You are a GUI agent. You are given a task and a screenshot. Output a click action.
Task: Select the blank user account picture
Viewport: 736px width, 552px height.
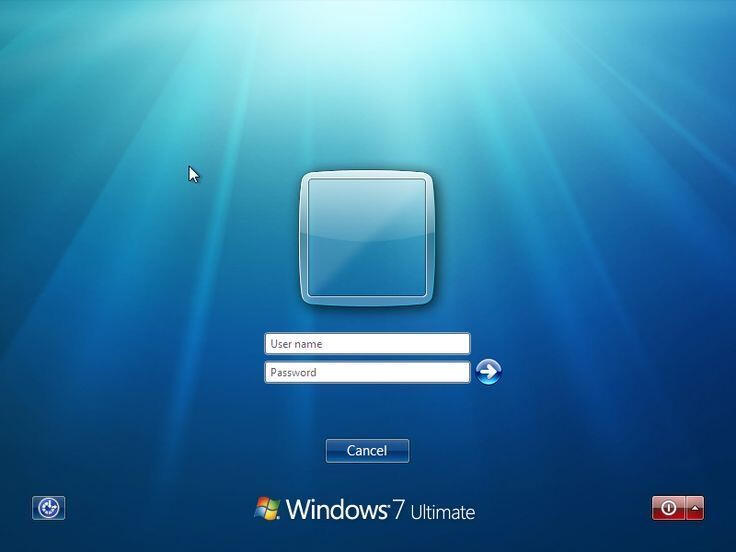point(367,237)
